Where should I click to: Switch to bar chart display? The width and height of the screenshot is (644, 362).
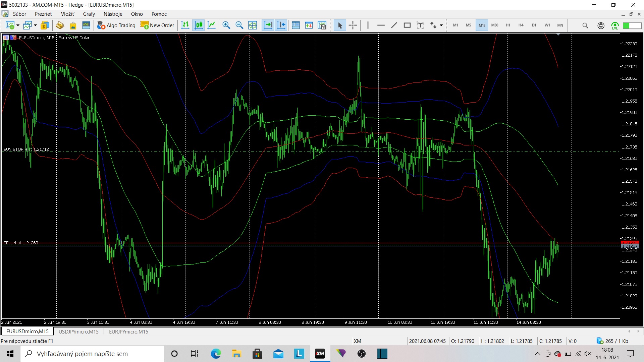pyautogui.click(x=185, y=25)
